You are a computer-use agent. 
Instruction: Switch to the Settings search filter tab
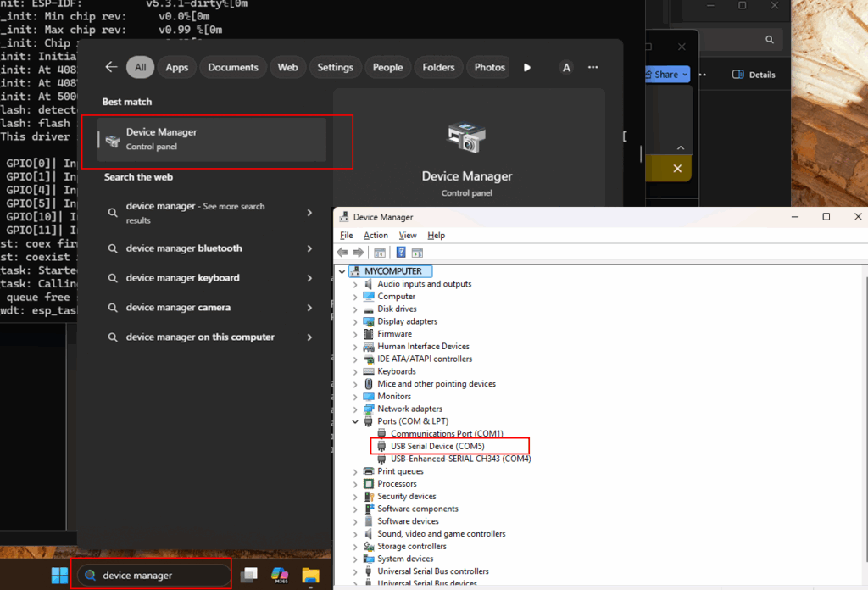pos(335,67)
